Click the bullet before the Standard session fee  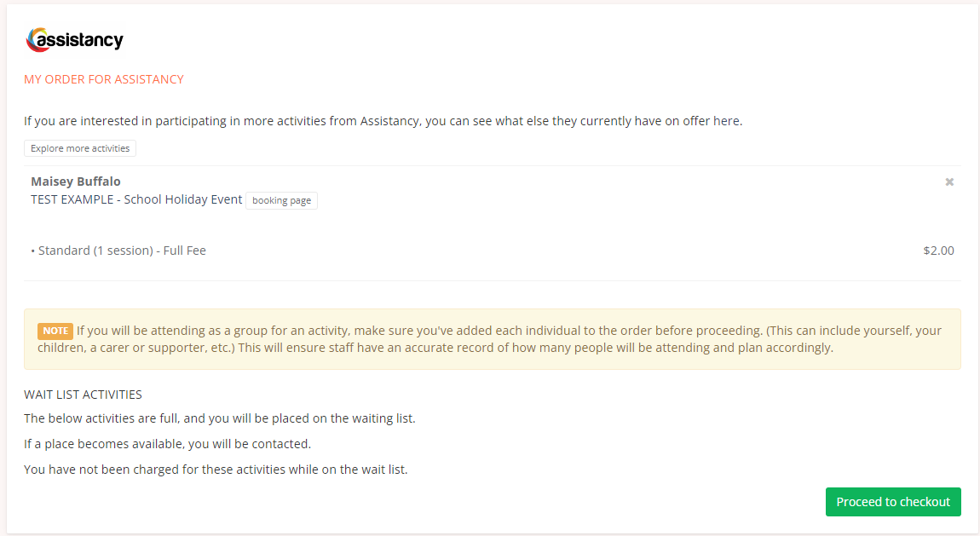[33, 251]
